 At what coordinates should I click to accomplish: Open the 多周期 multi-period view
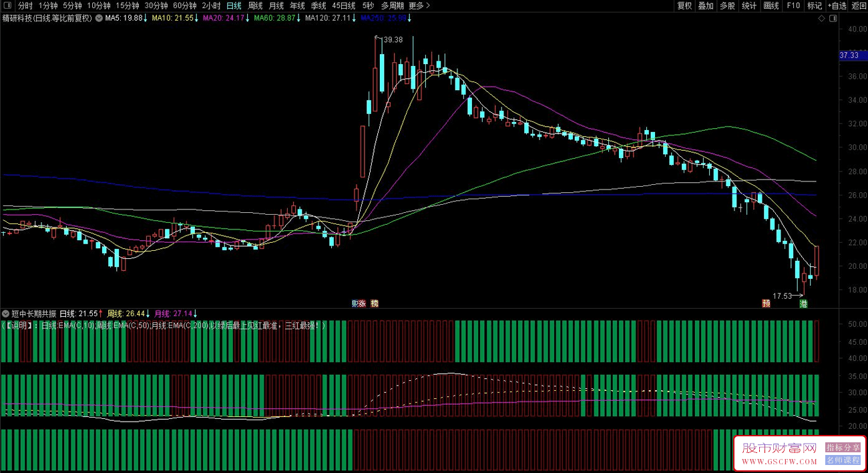(393, 5)
